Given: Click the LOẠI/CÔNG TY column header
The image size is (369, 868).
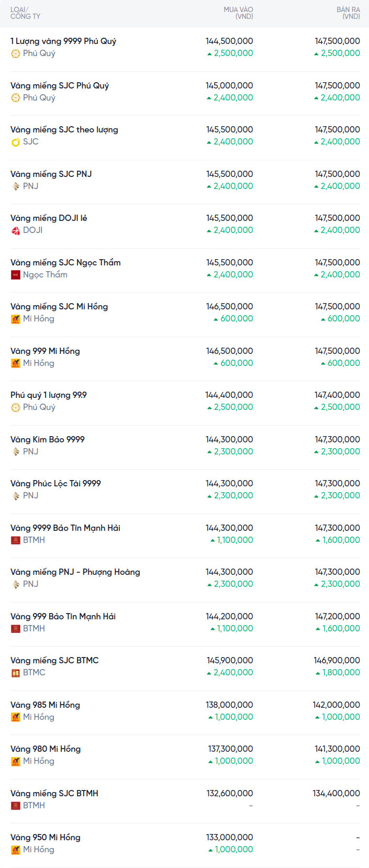Looking at the screenshot, I should [25, 13].
